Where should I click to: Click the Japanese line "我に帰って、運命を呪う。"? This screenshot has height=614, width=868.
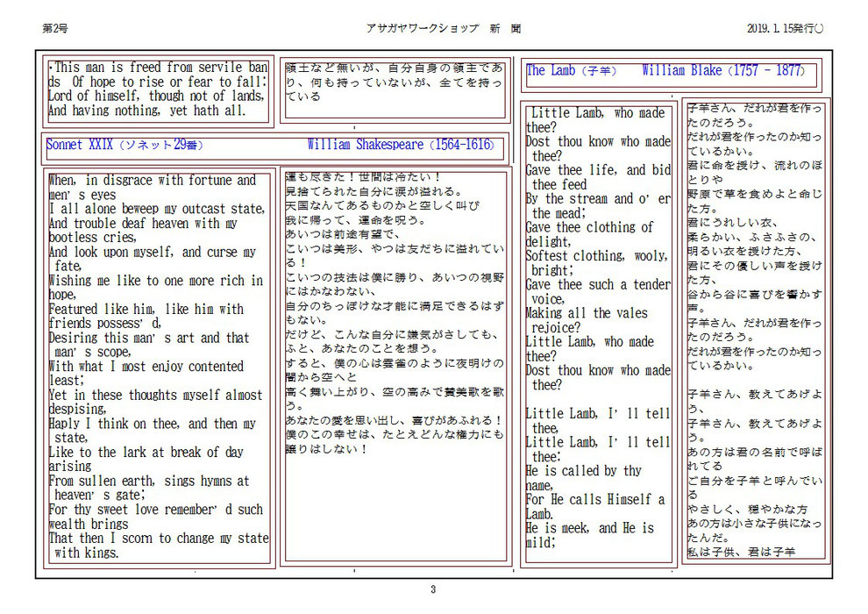(356, 220)
